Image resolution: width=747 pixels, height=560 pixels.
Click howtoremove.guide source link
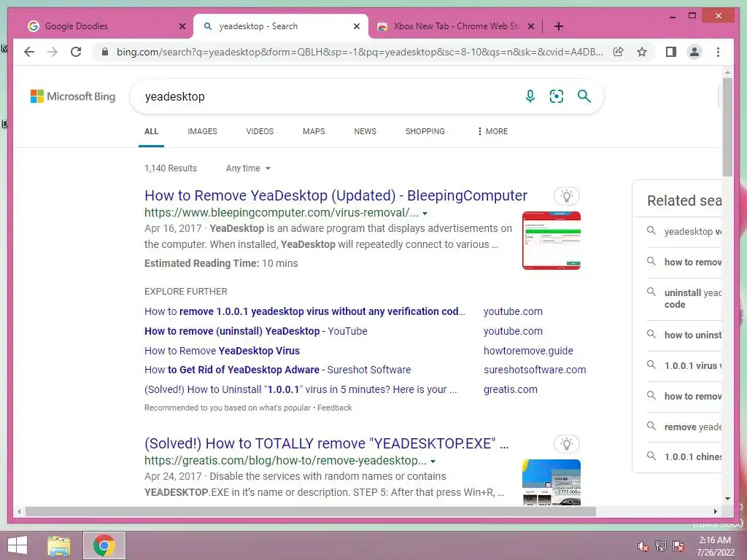point(528,351)
